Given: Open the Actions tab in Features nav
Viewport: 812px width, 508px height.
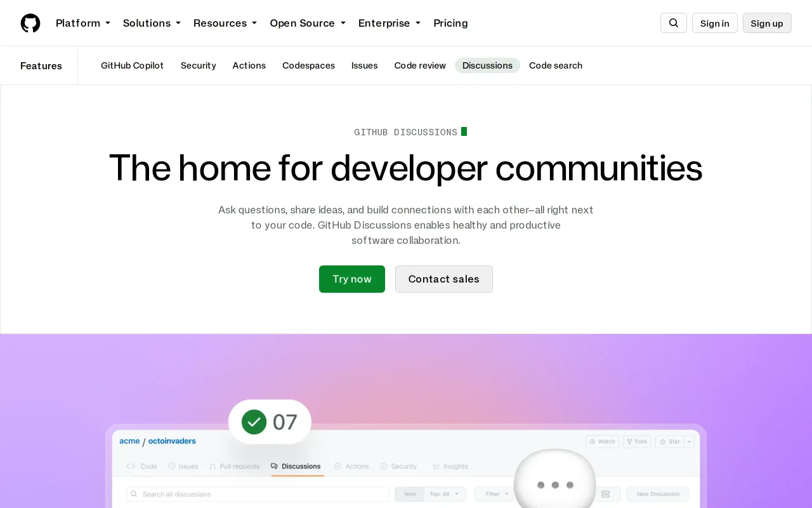Looking at the screenshot, I should [x=249, y=65].
